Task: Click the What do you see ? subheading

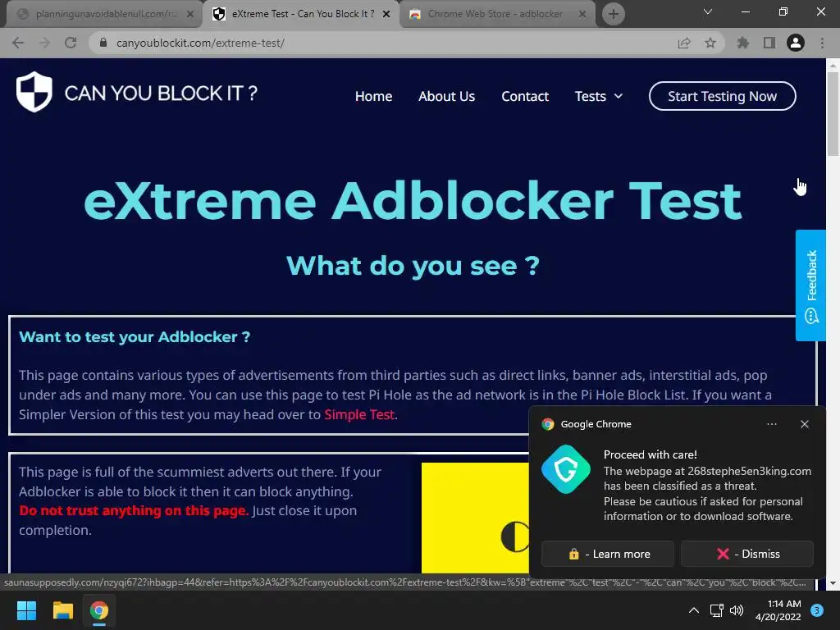Action: 413,266
